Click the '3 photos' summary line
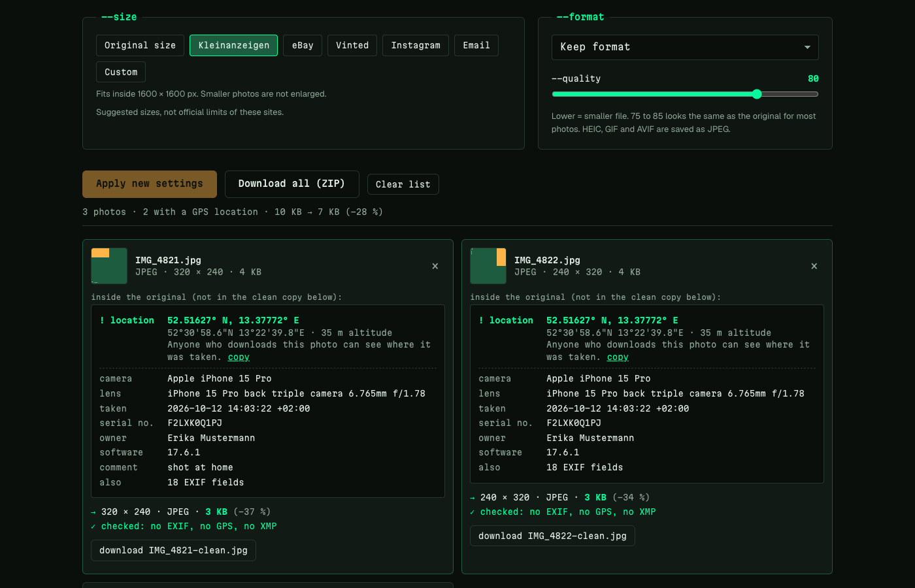Screen dimensions: 915x588 233,212
